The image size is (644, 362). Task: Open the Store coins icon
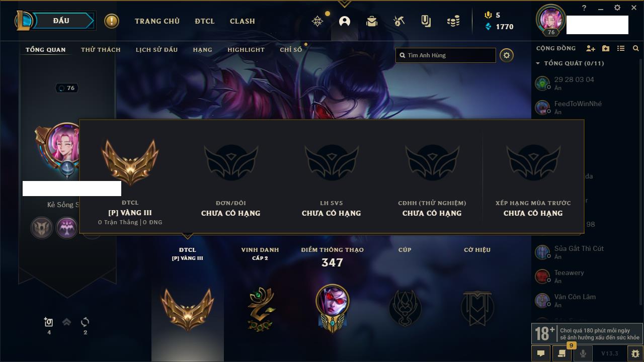[x=453, y=21]
